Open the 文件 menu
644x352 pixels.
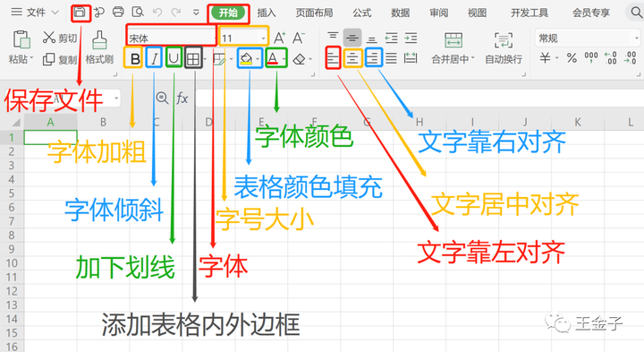tap(35, 13)
